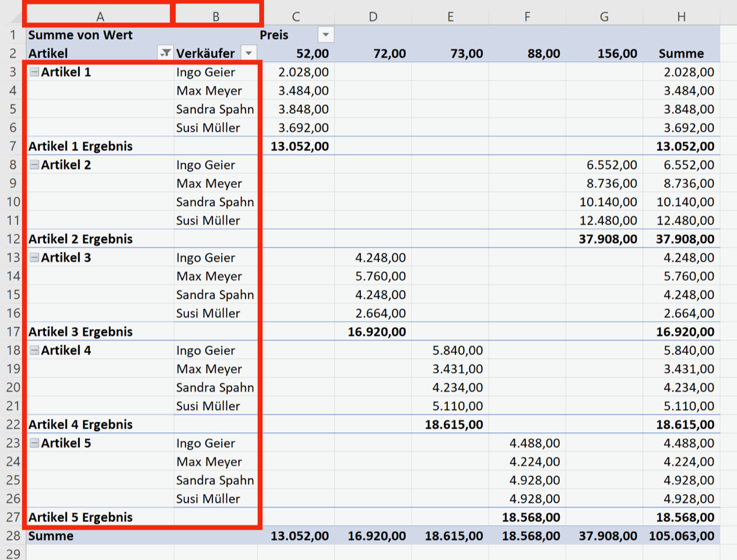This screenshot has width=737, height=560.
Task: Click the 'Artikel 2 Ergebnis' cell
Action: 100,239
